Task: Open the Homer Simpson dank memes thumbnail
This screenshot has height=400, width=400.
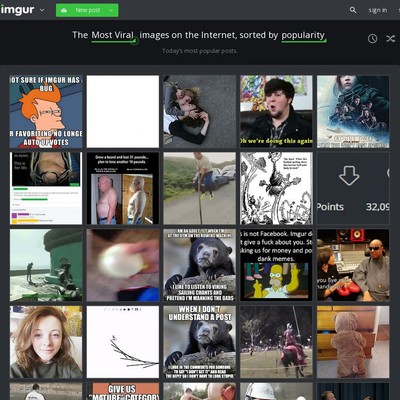Action: (276, 265)
